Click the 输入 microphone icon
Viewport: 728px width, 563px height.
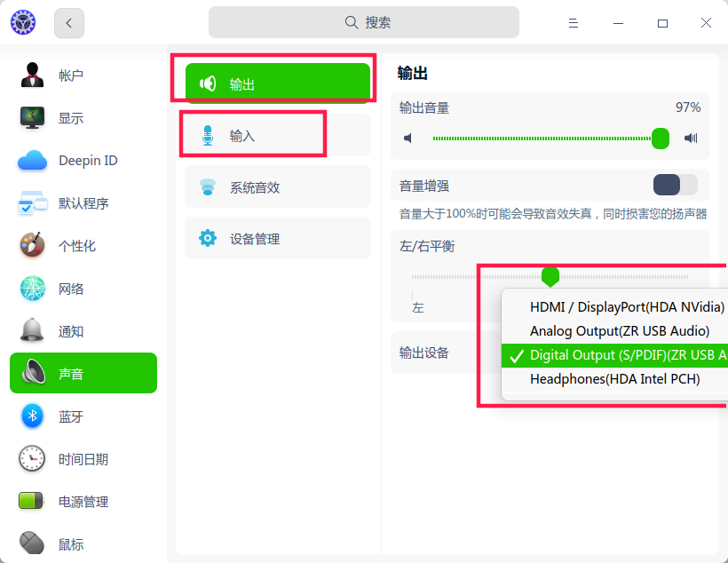[208, 136]
